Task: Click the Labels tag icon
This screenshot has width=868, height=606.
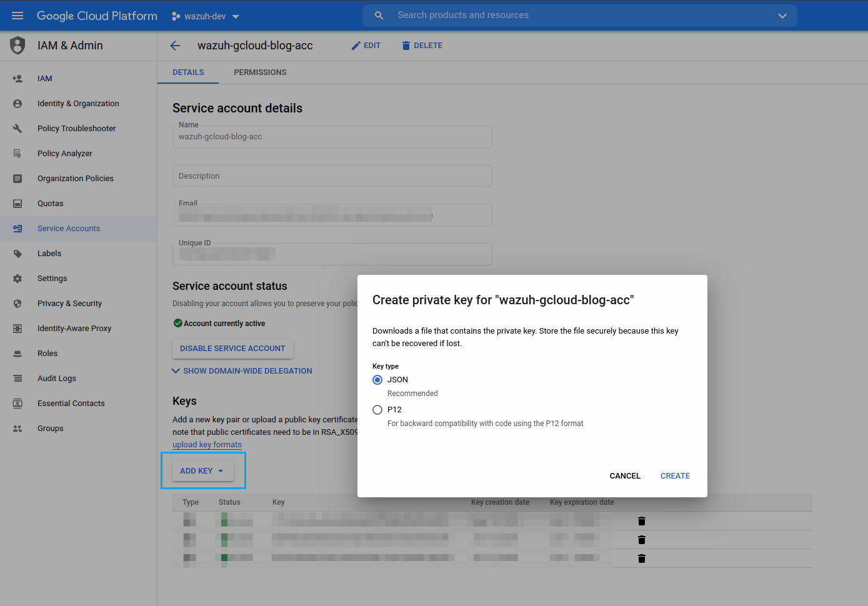Action: [17, 254]
